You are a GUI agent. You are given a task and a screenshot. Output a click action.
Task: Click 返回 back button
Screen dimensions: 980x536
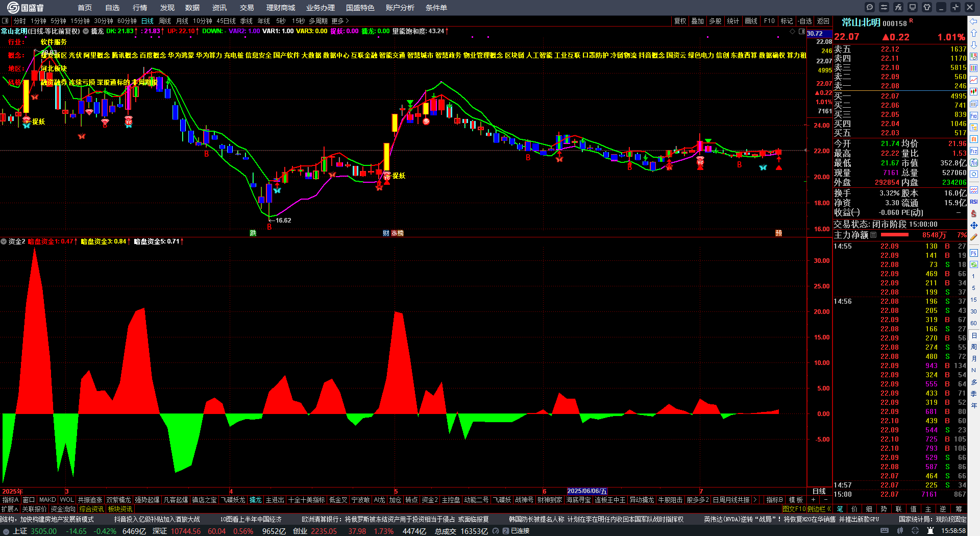coord(823,21)
